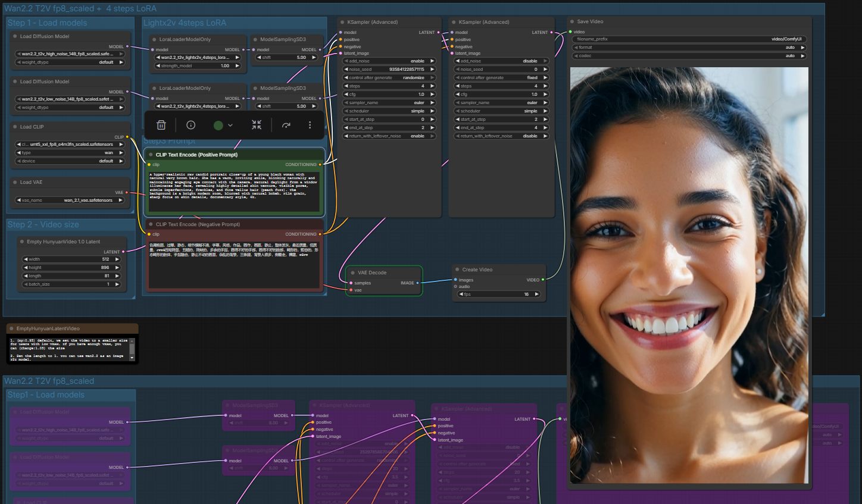This screenshot has height=504, width=862.
Task: Open the vae_name dropdown in Load VAE
Action: pos(70,200)
